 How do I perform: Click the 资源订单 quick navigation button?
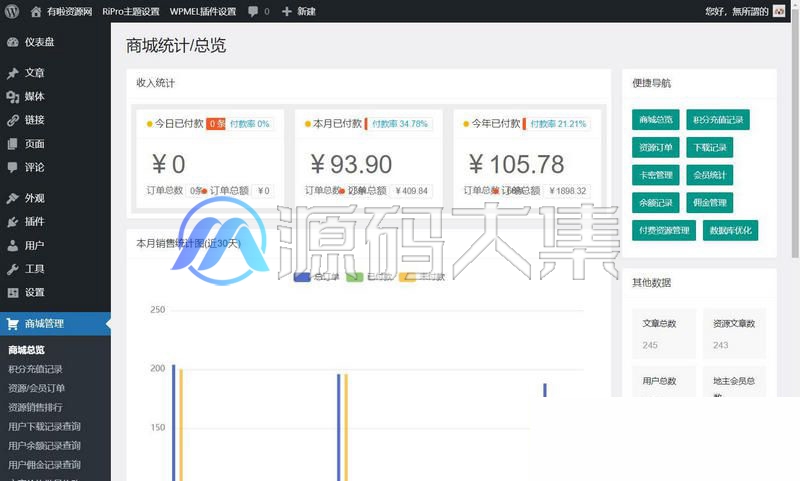[656, 147]
